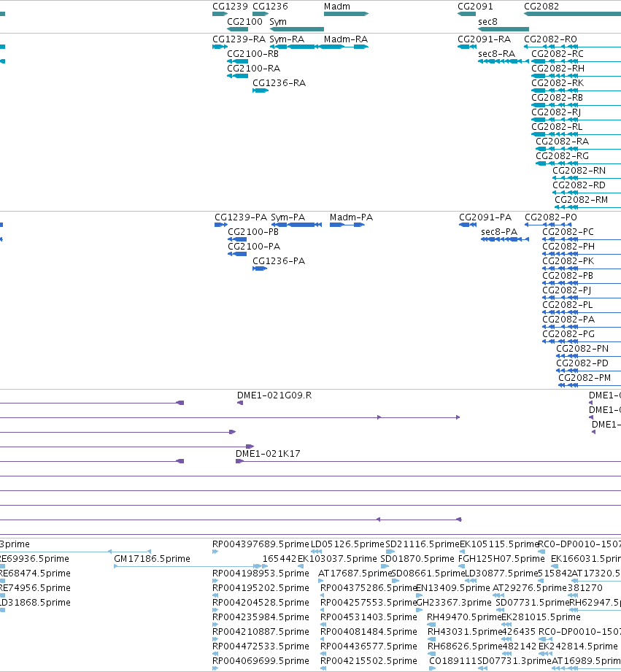Image resolution: width=621 pixels, height=672 pixels.
Task: Open the CG2091 gene label
Action: click(x=475, y=7)
